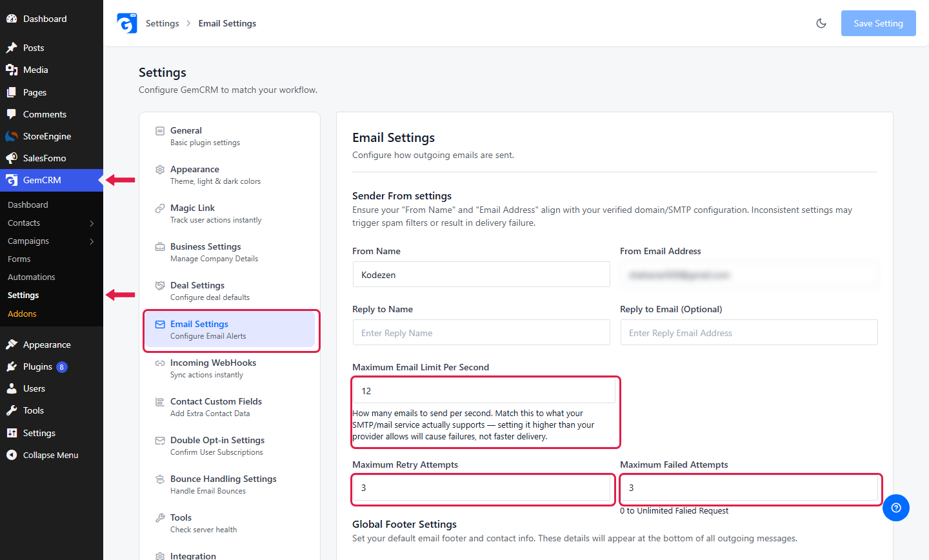
Task: Click the GemCRM logo in header
Action: point(127,23)
